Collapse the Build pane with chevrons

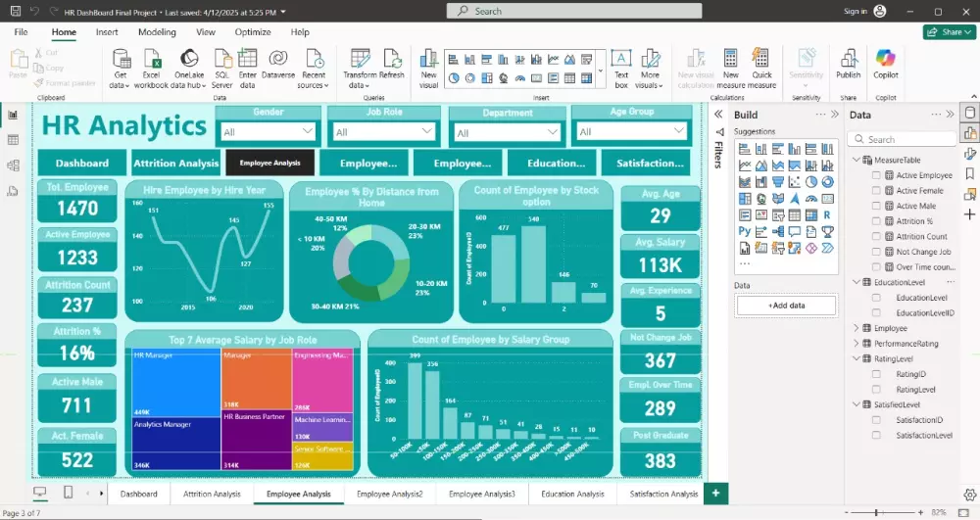click(x=834, y=115)
